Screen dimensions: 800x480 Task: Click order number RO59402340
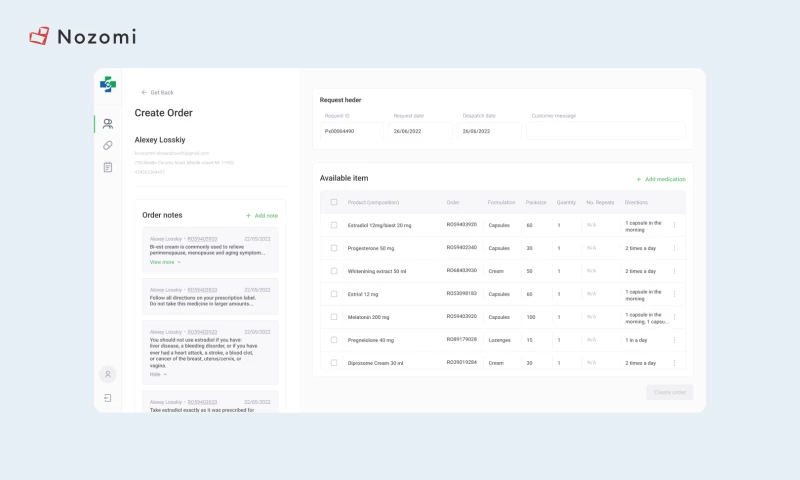click(461, 247)
